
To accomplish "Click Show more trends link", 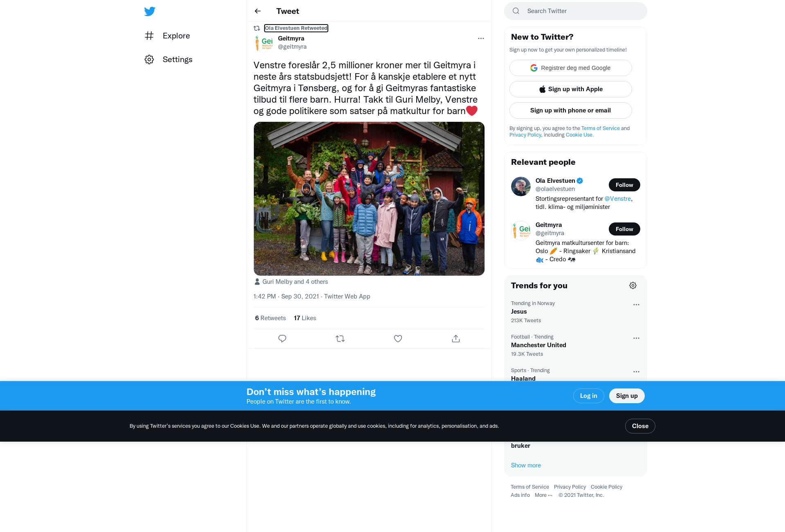I will (x=526, y=465).
